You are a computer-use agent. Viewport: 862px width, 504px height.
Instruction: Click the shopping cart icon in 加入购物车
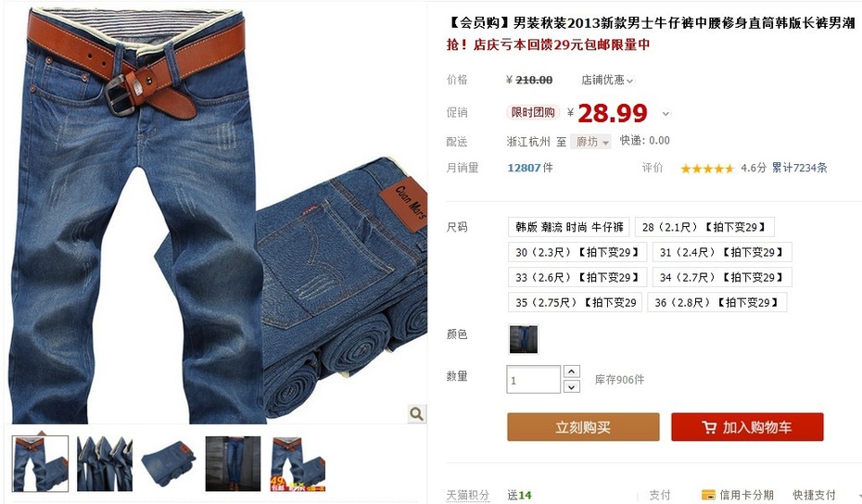click(709, 427)
